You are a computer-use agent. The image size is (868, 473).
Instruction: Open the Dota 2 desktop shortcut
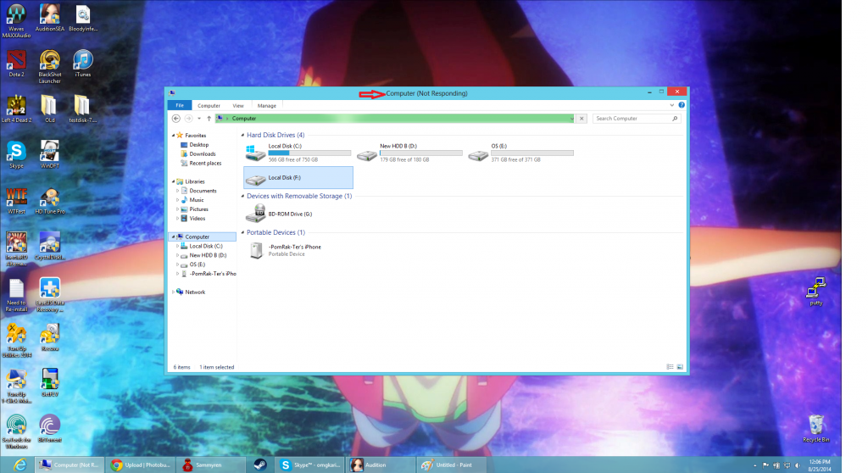tap(16, 63)
